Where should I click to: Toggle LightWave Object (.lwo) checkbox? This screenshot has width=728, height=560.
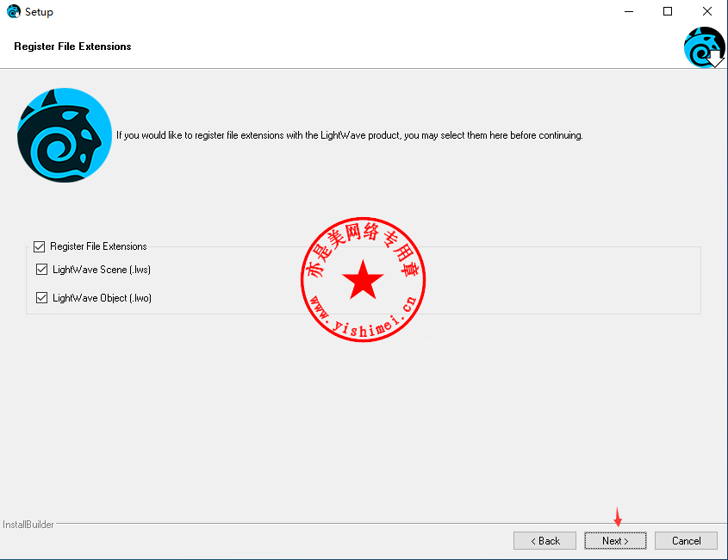(x=42, y=297)
